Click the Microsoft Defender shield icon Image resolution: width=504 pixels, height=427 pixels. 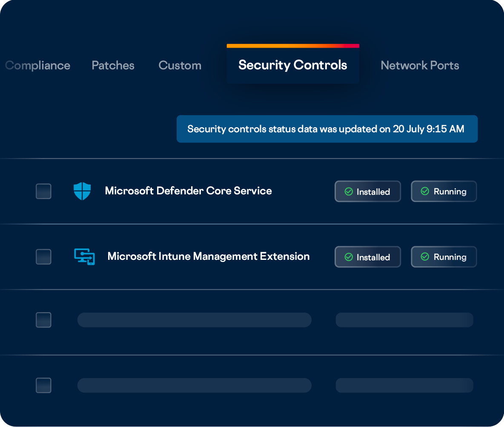click(x=82, y=191)
